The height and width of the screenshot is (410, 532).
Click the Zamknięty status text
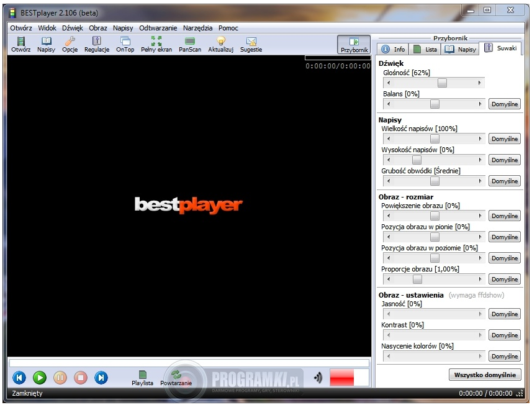(27, 393)
